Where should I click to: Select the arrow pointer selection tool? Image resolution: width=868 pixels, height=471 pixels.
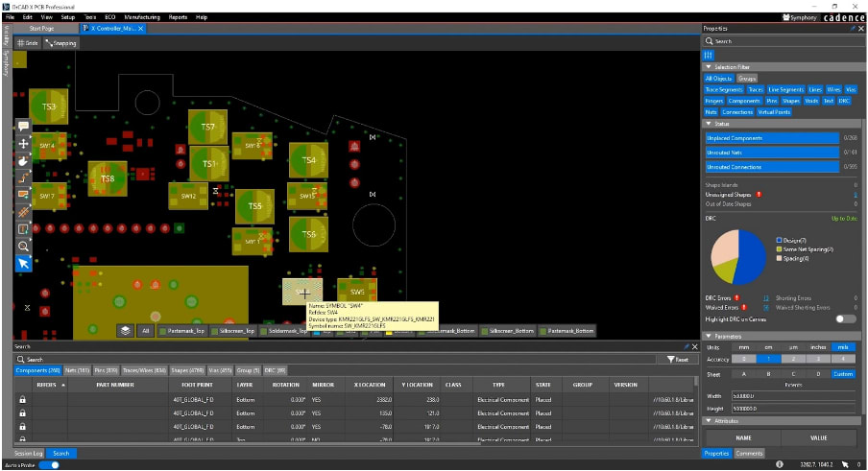(x=23, y=264)
